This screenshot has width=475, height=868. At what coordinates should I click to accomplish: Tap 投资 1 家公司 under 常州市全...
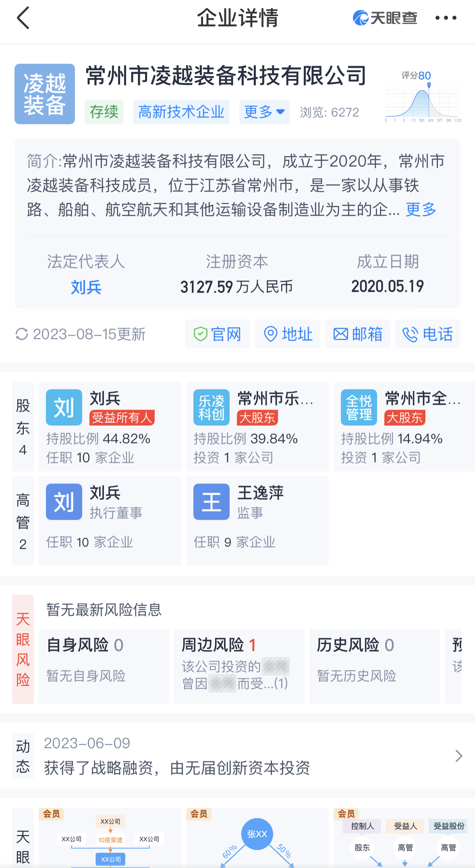pyautogui.click(x=381, y=458)
